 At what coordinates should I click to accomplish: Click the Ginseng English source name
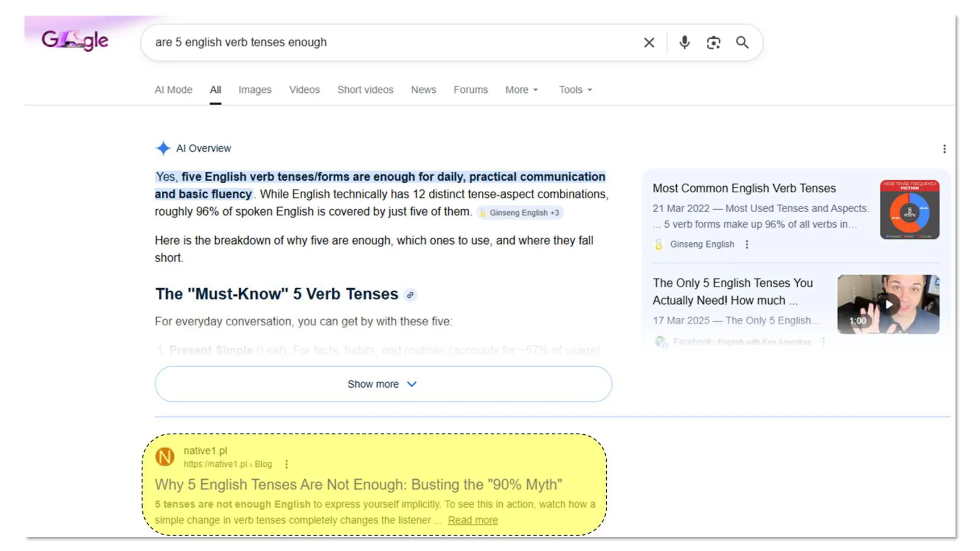(702, 244)
